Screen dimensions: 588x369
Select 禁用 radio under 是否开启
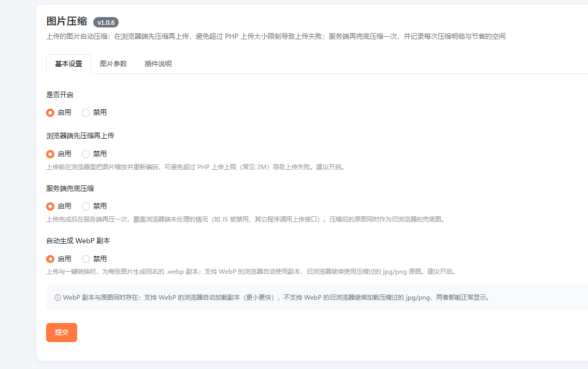click(x=86, y=113)
